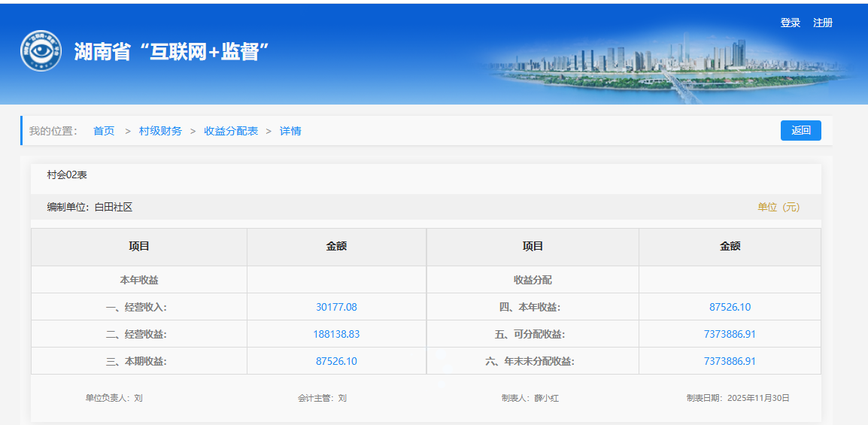
Task: Go to 首页 in the breadcrumb
Action: tap(104, 131)
